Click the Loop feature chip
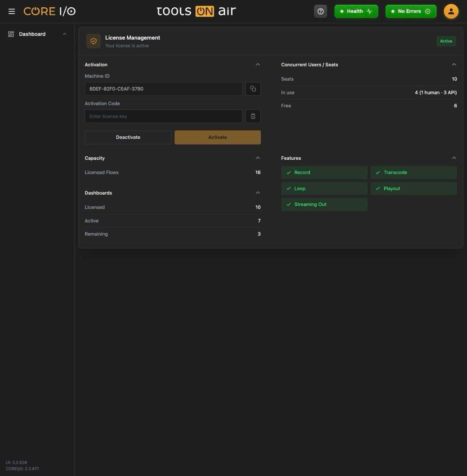The image size is (467, 476). pos(324,188)
